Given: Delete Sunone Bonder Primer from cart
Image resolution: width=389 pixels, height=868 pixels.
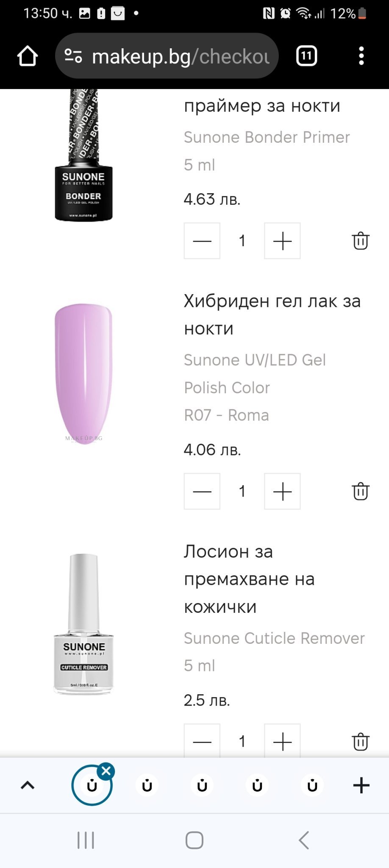Looking at the screenshot, I should pyautogui.click(x=361, y=241).
